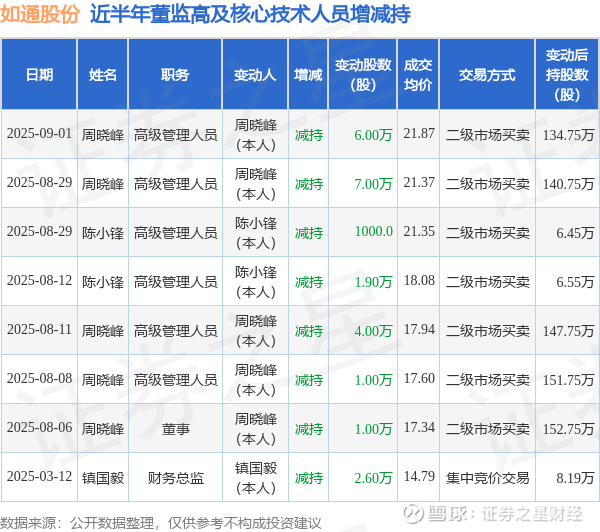Click the holdings value 6.55万
Viewport: 600px width, 532px height.
[x=575, y=282]
